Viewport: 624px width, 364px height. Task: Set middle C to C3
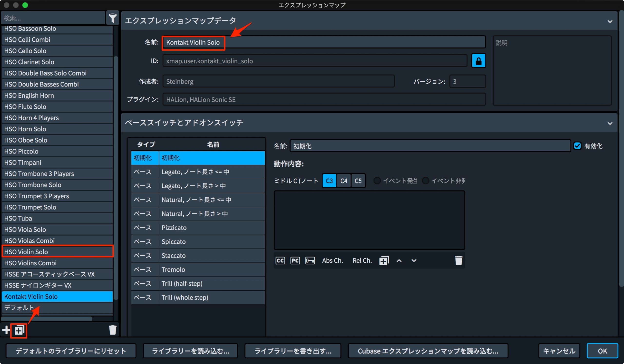pos(329,181)
